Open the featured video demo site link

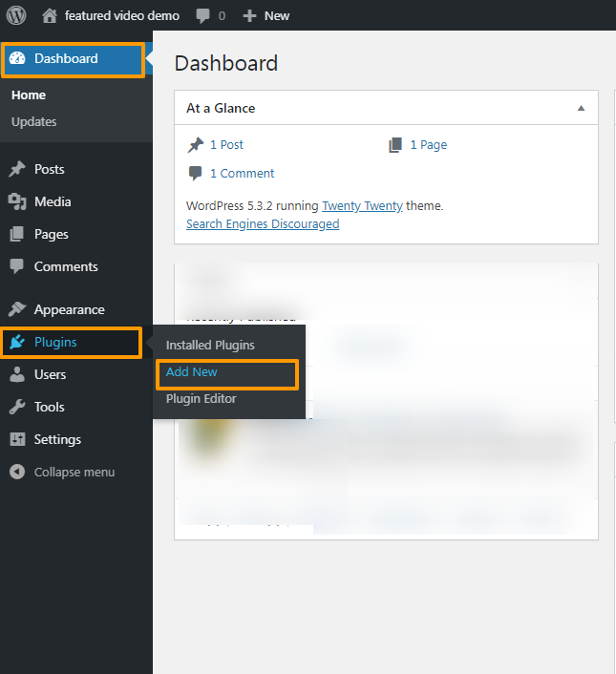click(x=121, y=16)
